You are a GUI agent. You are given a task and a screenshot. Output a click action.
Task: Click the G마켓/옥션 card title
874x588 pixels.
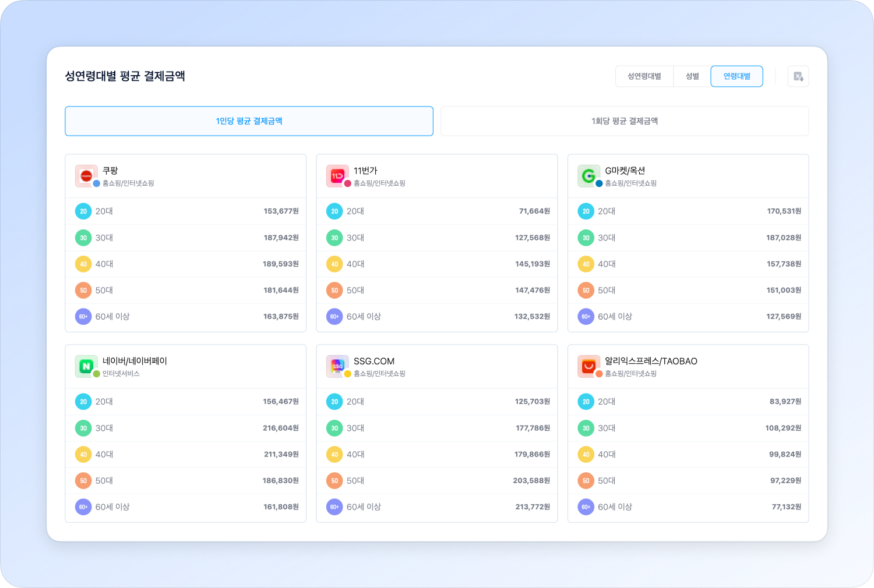coord(625,171)
